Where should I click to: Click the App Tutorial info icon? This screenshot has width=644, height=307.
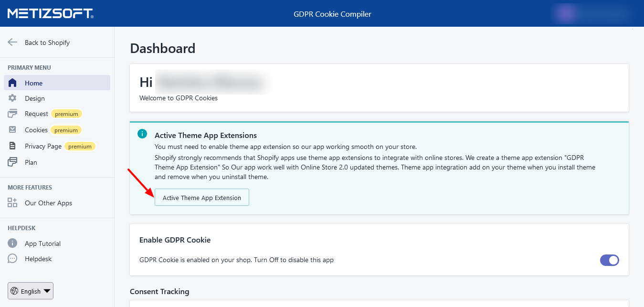tap(13, 243)
